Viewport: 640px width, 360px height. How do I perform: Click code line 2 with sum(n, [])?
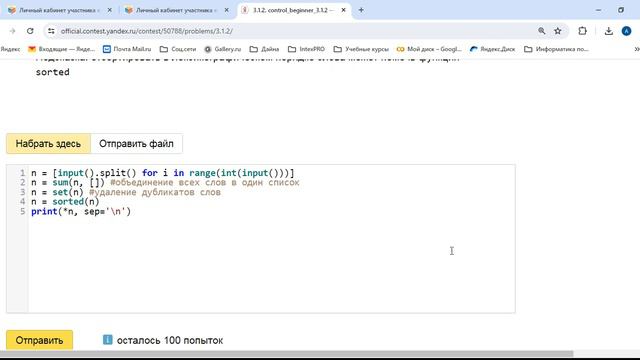[165, 182]
